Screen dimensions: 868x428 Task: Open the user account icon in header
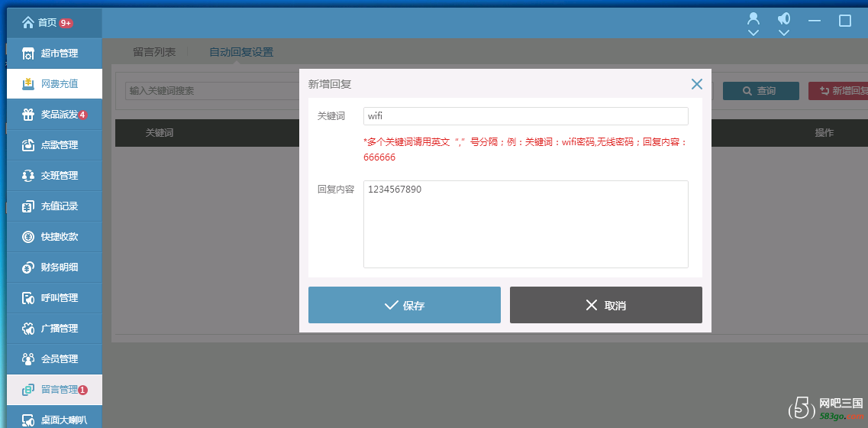pos(753,19)
